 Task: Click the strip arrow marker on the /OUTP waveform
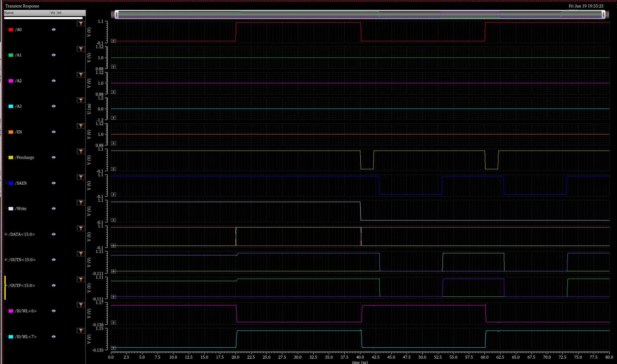pyautogui.click(x=114, y=297)
